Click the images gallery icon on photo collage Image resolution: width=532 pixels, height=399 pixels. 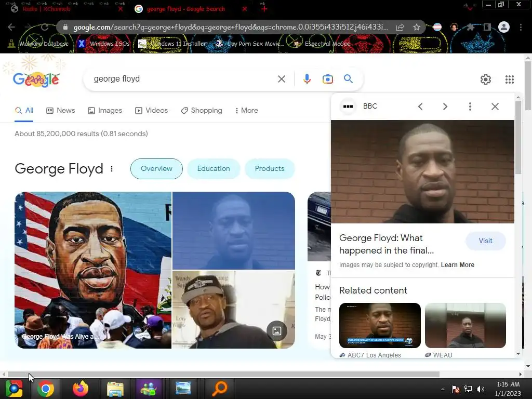pyautogui.click(x=277, y=330)
